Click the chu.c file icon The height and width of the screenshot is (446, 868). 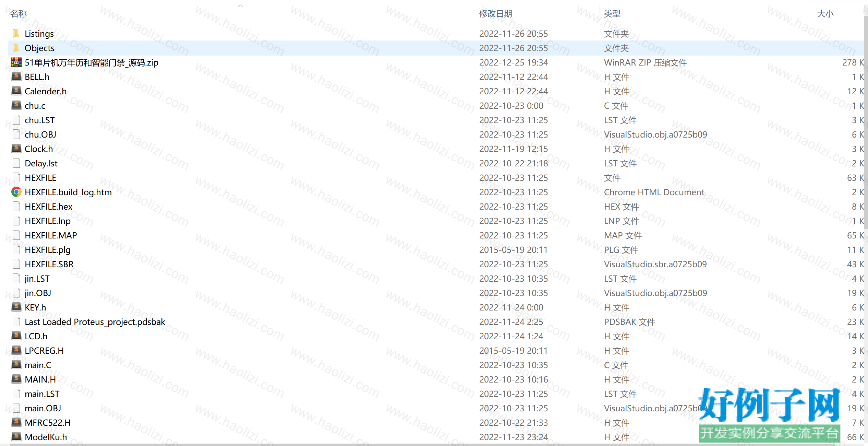click(x=16, y=105)
